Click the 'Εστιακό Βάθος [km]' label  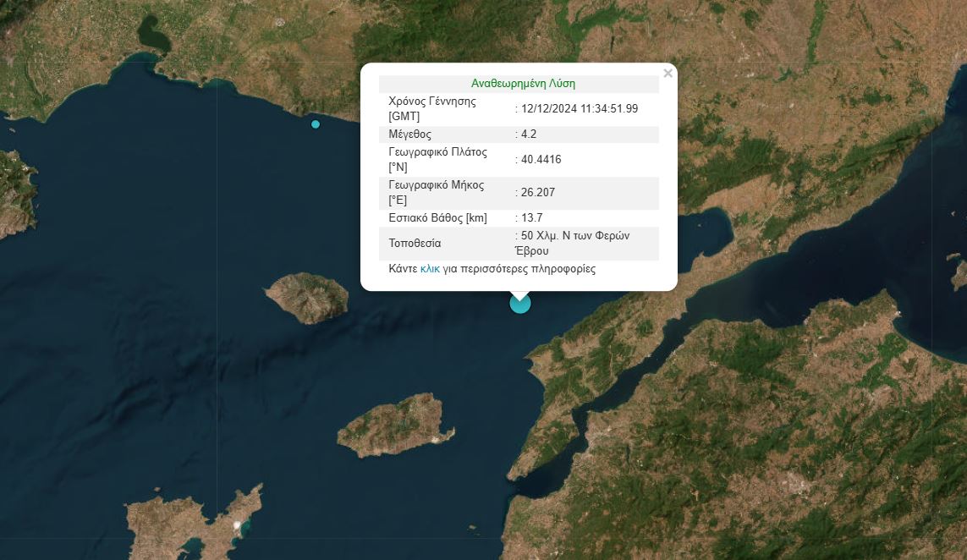point(437,218)
